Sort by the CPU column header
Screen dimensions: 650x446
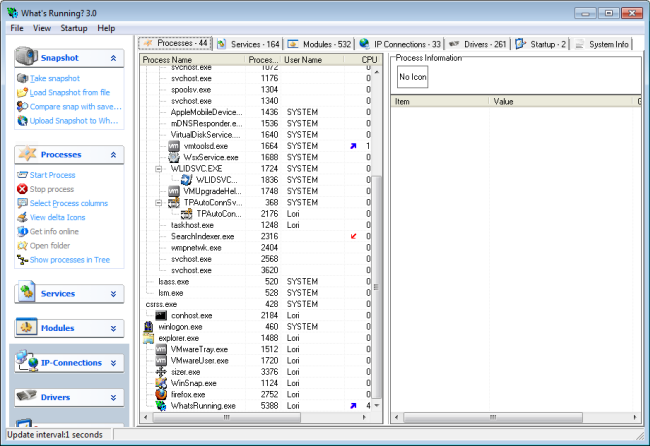click(x=364, y=60)
